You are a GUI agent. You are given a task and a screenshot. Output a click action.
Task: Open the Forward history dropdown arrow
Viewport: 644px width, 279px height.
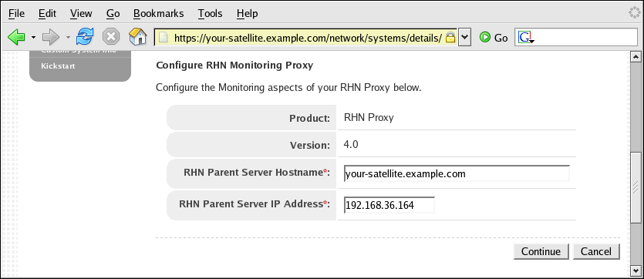tap(67, 38)
